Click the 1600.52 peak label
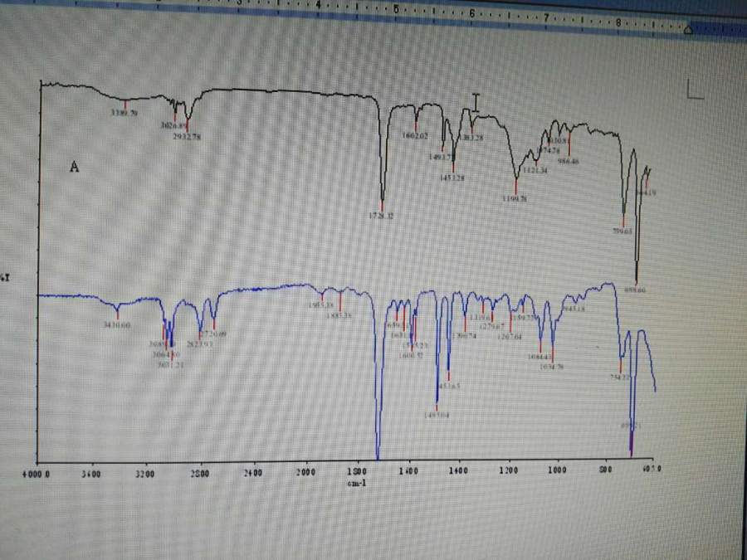Viewport: 747px width, 560px height. coord(413,355)
